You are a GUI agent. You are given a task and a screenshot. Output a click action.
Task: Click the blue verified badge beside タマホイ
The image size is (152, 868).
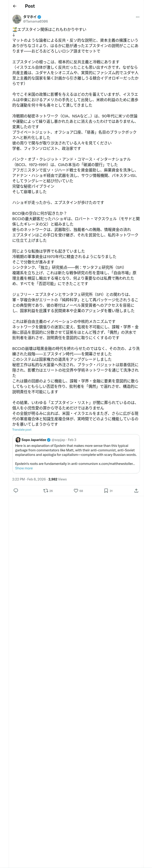point(39,16)
